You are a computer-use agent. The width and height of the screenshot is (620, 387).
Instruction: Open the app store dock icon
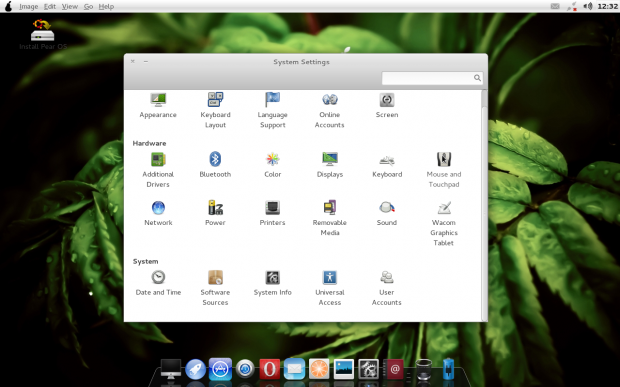point(220,369)
